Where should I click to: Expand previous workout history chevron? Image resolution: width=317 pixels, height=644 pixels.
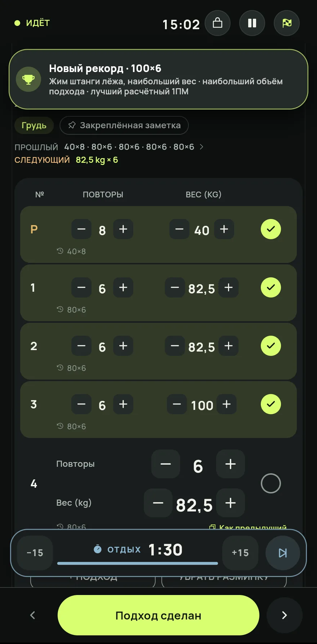tap(201, 147)
